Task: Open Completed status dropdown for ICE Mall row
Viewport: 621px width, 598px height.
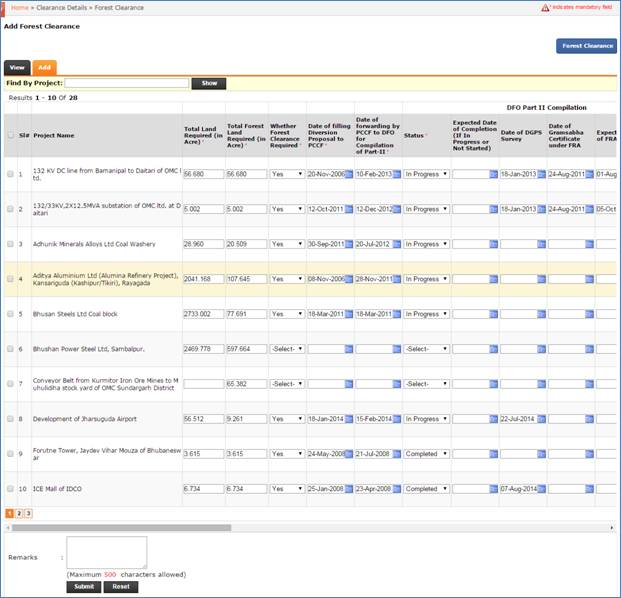Action: [427, 489]
